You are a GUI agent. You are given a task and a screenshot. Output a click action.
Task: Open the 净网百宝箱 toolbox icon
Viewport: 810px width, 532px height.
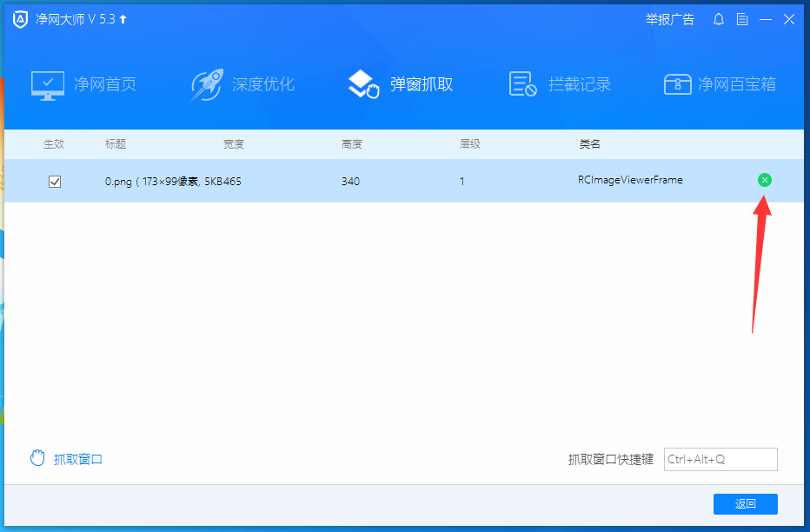click(678, 83)
